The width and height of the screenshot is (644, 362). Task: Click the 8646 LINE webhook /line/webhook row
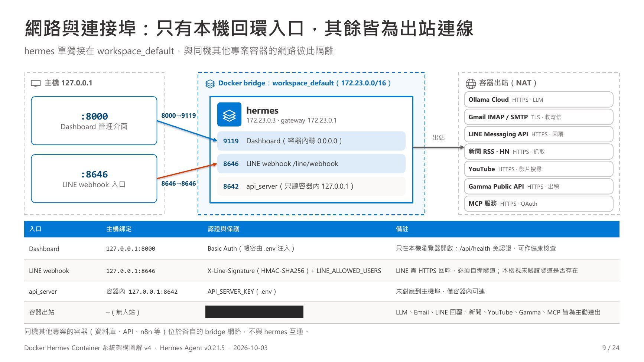point(311,163)
